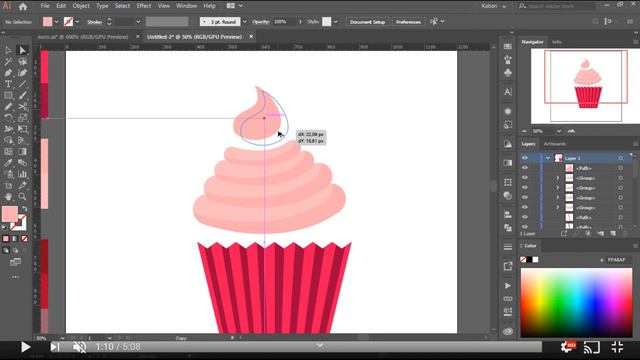
Task: Select the Type tool
Action: [8, 84]
